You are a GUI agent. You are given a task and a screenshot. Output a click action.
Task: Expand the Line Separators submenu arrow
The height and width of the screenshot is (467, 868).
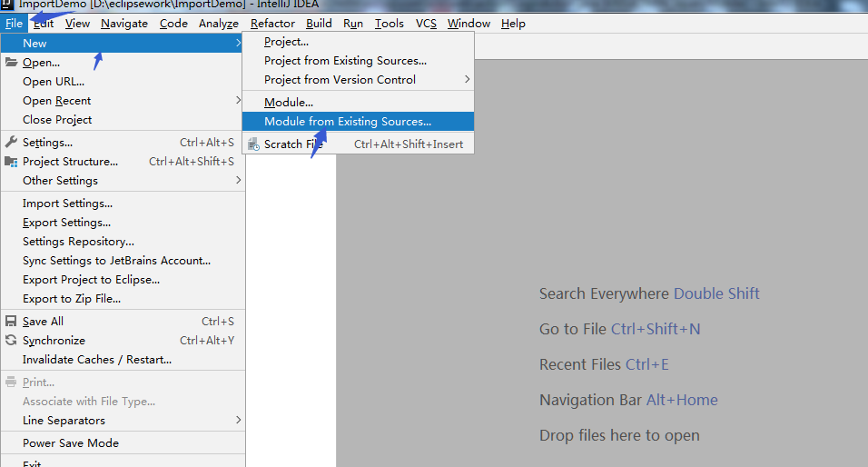click(x=238, y=420)
